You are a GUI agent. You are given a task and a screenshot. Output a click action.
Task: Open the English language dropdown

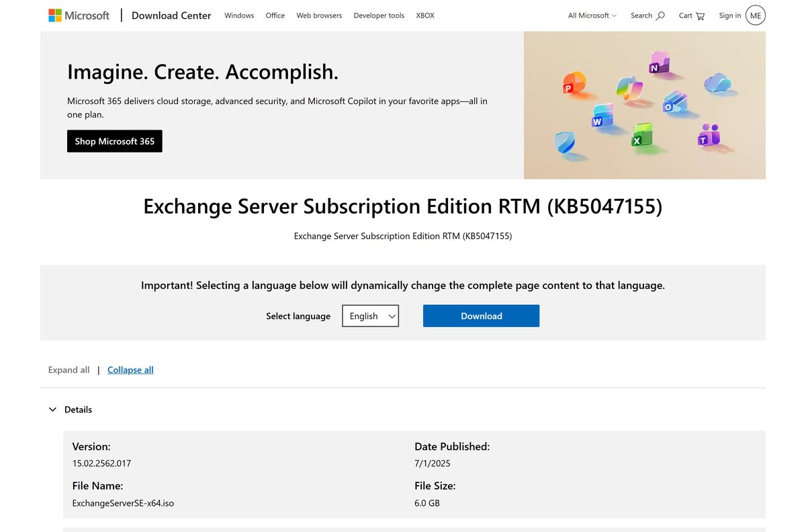(x=370, y=316)
